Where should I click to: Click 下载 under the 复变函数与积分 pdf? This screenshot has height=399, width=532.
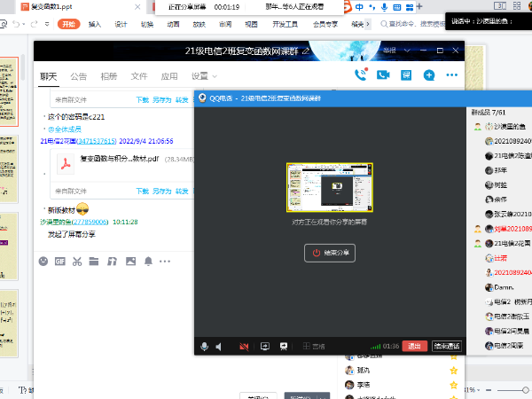pos(143,191)
